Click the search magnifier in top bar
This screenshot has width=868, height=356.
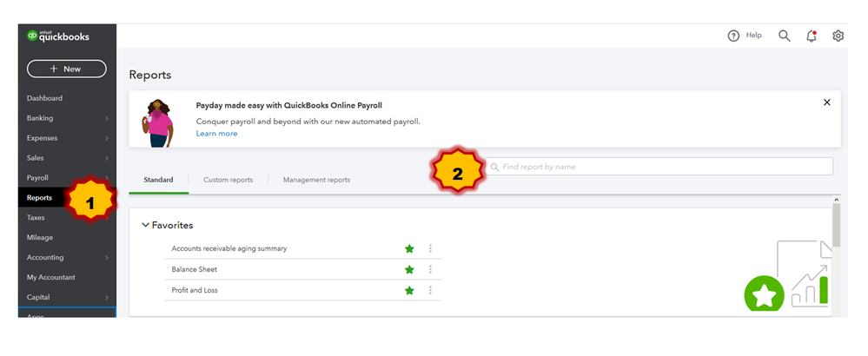(x=785, y=36)
